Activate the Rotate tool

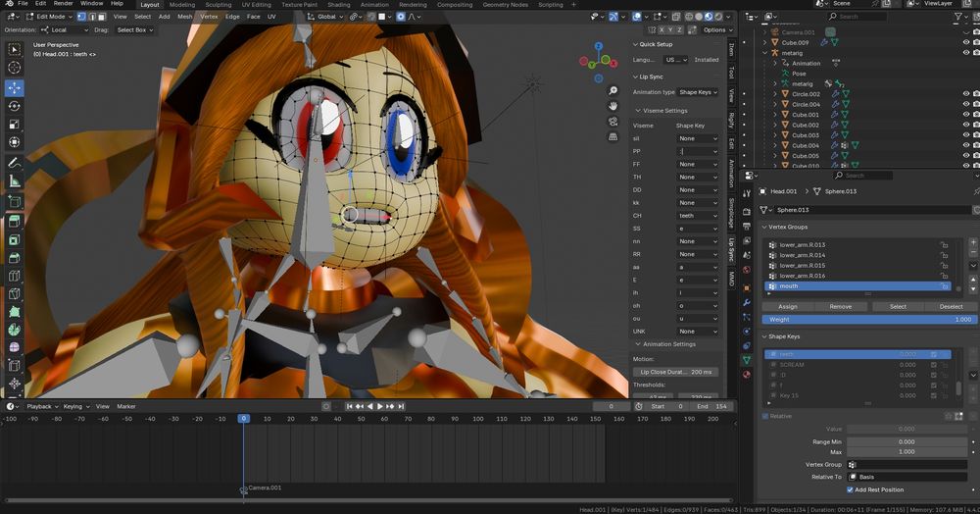tap(15, 106)
